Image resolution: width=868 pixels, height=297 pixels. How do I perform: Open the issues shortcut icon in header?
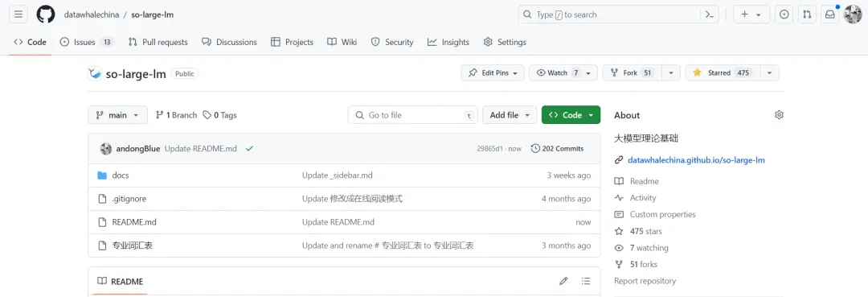(784, 15)
